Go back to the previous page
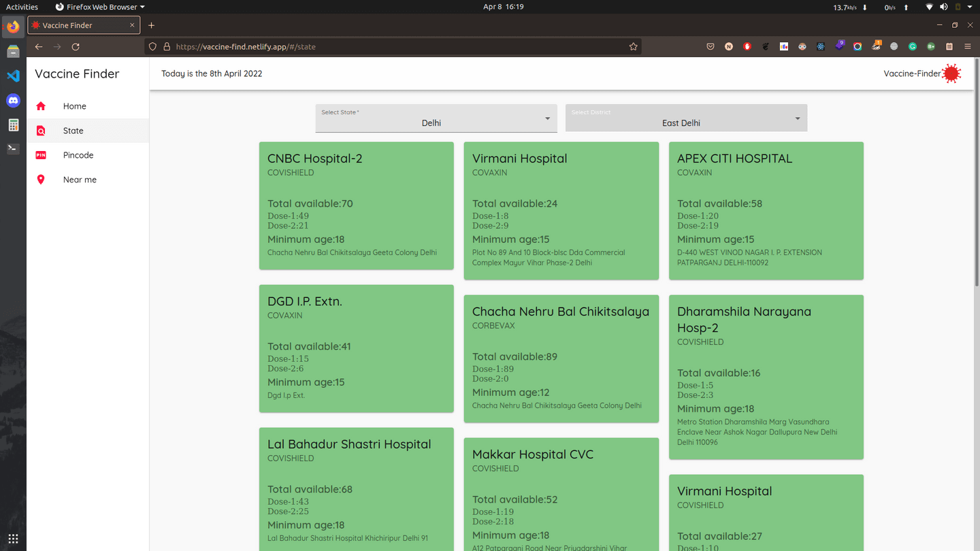Screen dimensions: 980x551 coord(39,47)
